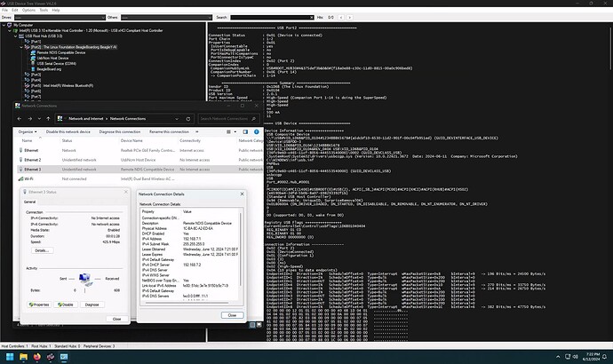Open the Edit menu

click(x=15, y=10)
